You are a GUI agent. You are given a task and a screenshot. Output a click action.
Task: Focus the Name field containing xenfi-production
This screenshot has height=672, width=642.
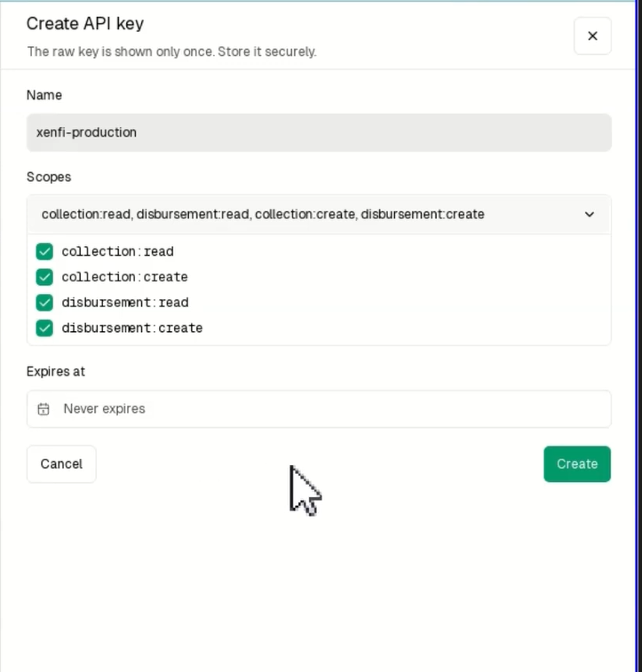click(319, 132)
